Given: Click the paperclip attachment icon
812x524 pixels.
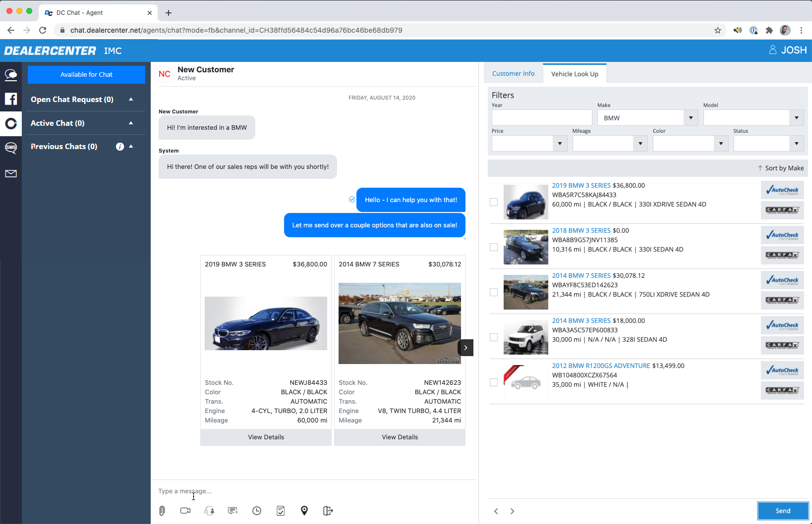Looking at the screenshot, I should tap(162, 511).
